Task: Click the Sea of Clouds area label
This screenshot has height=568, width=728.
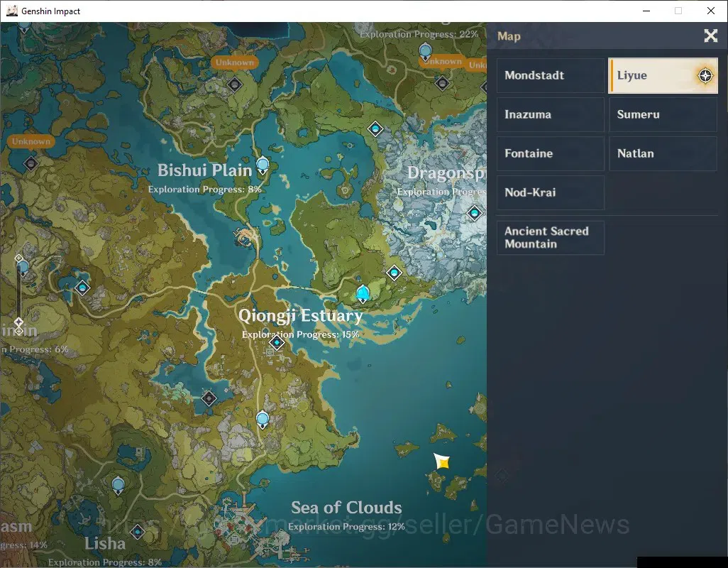Action: [x=346, y=508]
